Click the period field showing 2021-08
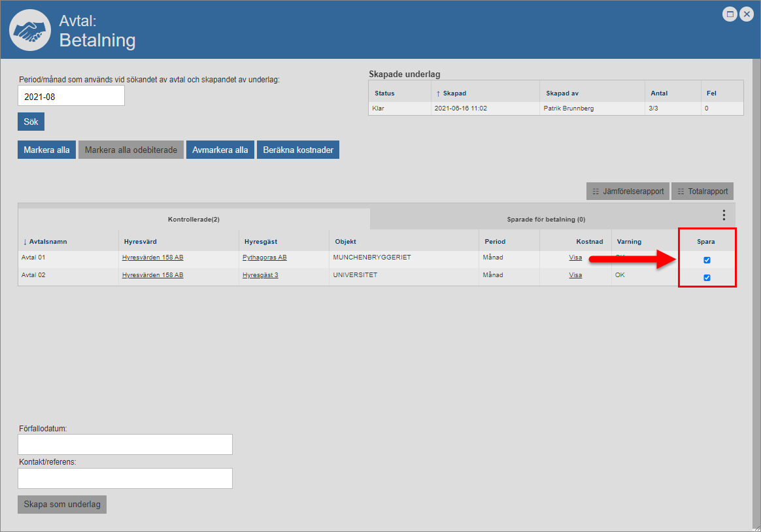The height and width of the screenshot is (532, 761). coord(71,96)
